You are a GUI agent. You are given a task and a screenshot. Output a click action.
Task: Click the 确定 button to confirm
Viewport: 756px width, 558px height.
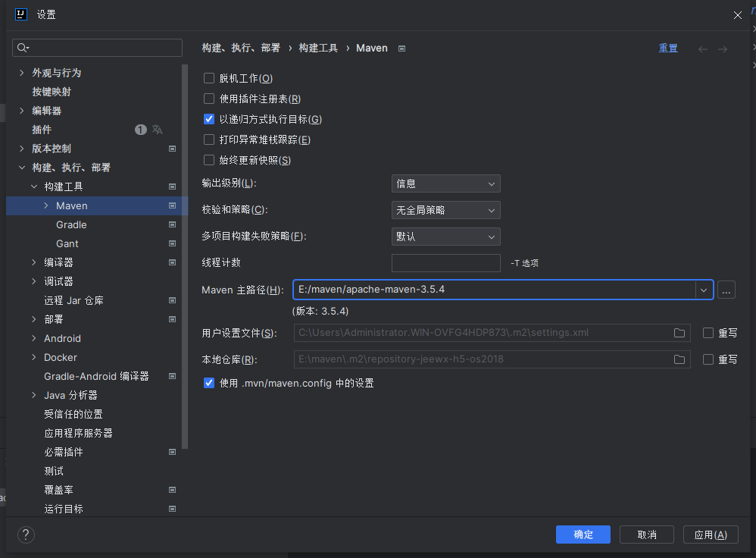tap(583, 534)
